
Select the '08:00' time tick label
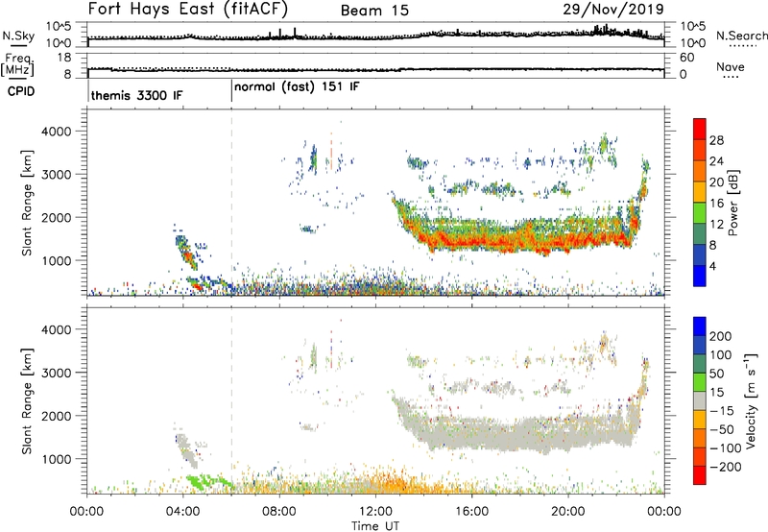pyautogui.click(x=279, y=512)
